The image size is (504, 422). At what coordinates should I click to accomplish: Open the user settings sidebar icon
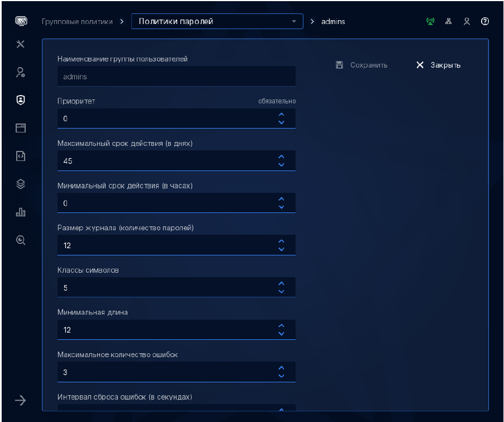click(21, 72)
